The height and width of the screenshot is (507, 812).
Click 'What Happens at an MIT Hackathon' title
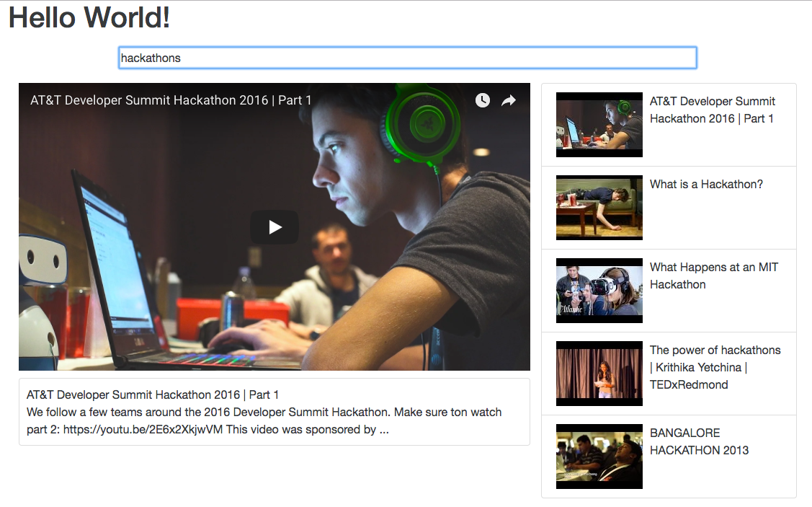714,275
